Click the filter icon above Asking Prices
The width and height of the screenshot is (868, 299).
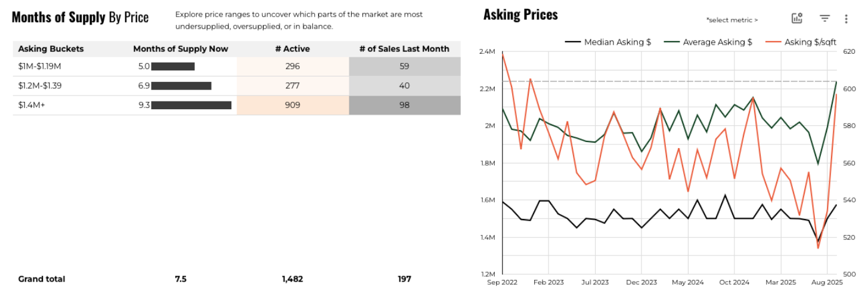824,19
